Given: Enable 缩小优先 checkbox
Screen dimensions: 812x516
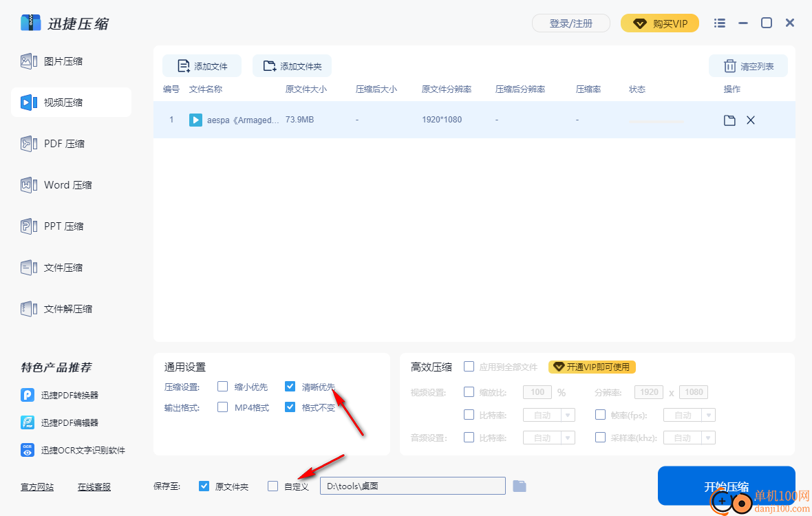Looking at the screenshot, I should point(223,386).
